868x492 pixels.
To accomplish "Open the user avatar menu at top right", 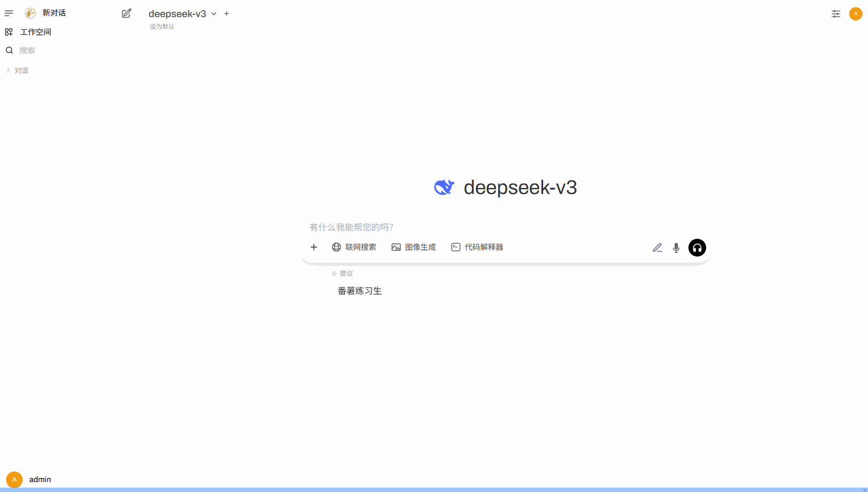I will [x=856, y=14].
